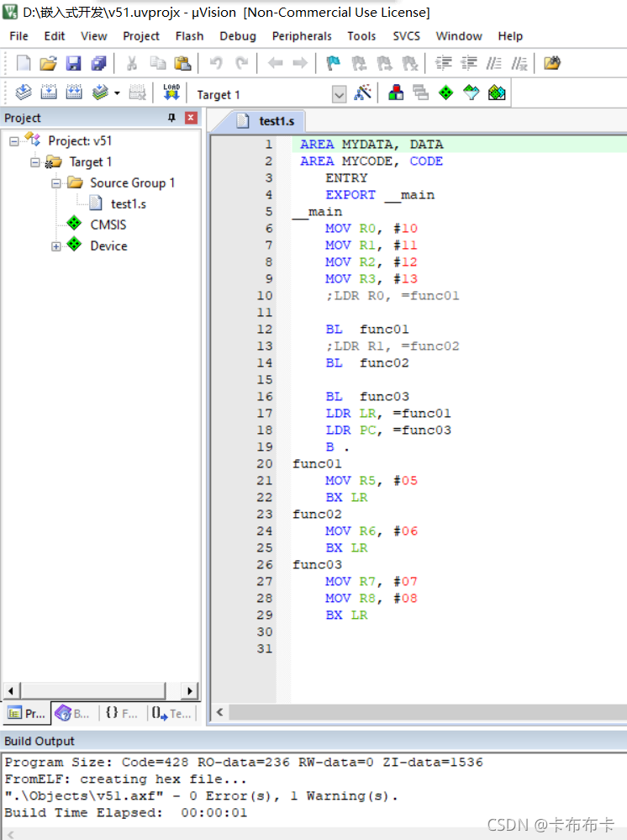Comment the selection using the toolbar icon

point(493,63)
